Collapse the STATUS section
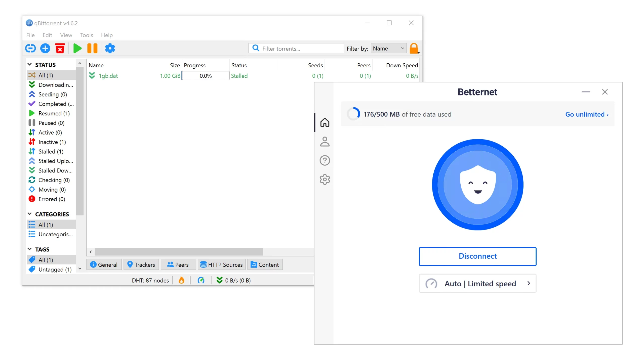The image size is (644, 356). pyautogui.click(x=30, y=64)
